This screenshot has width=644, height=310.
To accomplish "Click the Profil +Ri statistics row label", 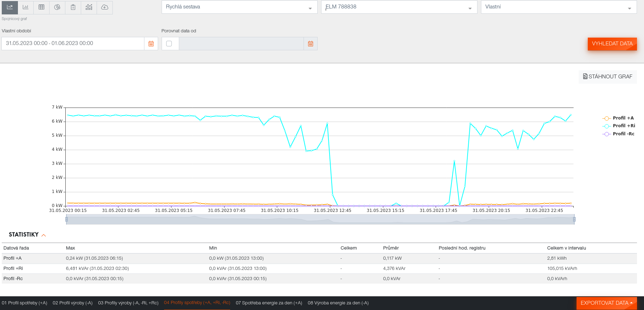I will pos(13,269).
